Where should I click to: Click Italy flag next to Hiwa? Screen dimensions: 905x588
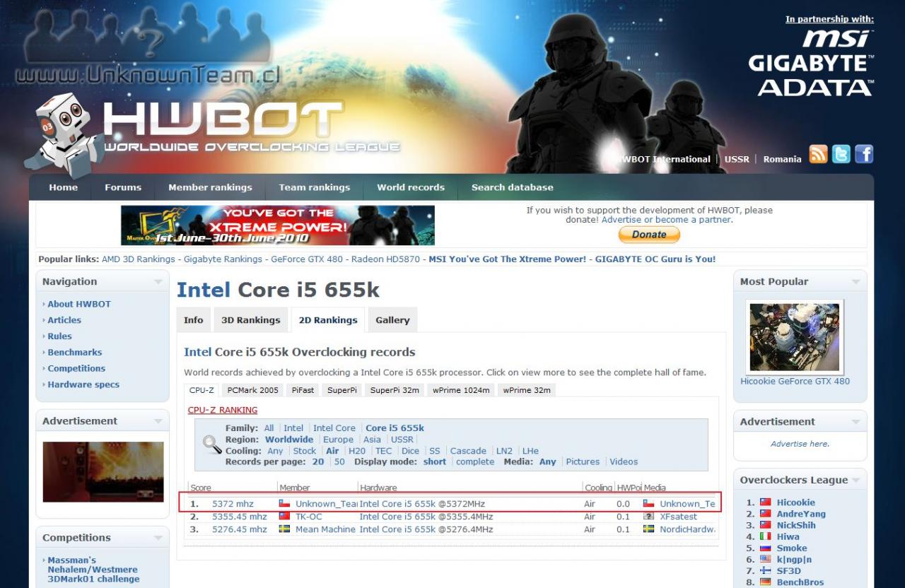(x=766, y=536)
